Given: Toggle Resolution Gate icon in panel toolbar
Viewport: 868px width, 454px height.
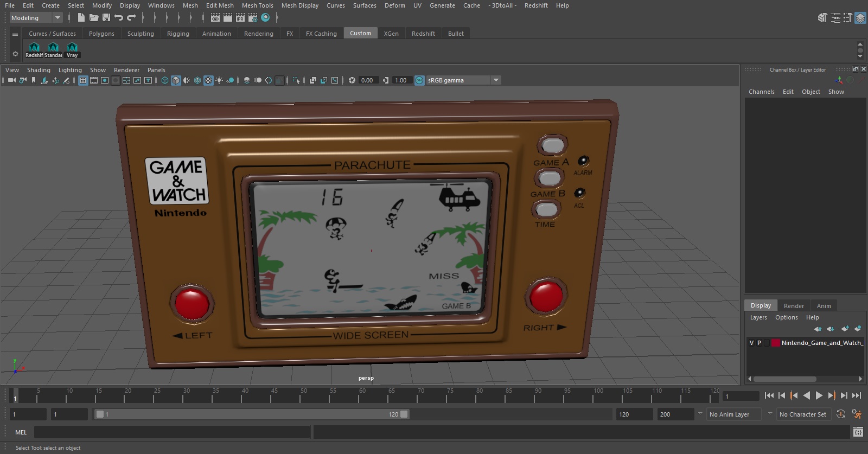Looking at the screenshot, I should coord(105,80).
